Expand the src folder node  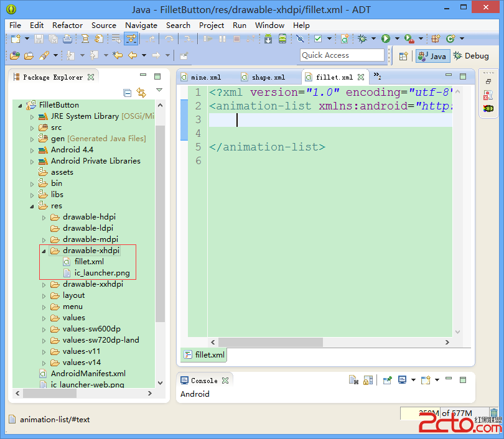(x=32, y=127)
